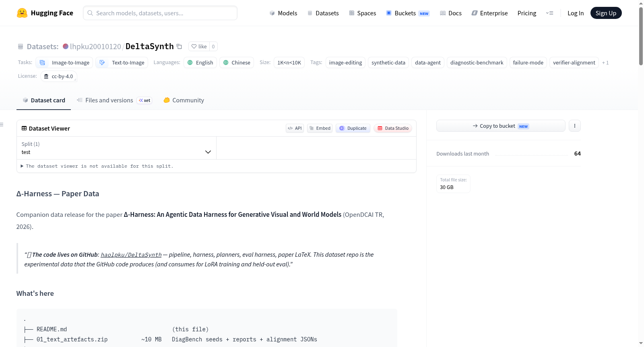Image resolution: width=644 pixels, height=347 pixels.
Task: Open Docs in the top navigation
Action: point(451,13)
